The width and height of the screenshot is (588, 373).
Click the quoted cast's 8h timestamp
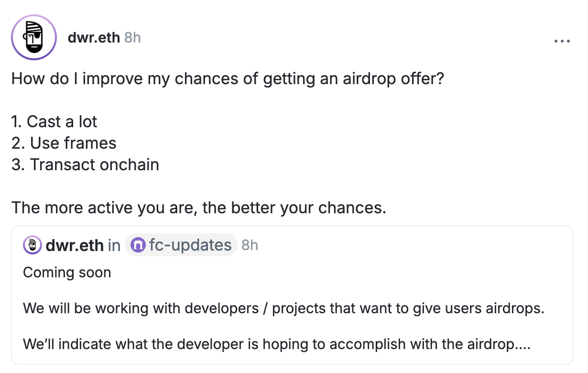[x=250, y=245]
